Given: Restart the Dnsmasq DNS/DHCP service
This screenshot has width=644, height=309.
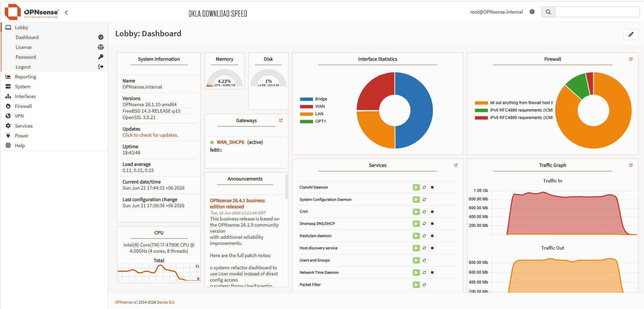Looking at the screenshot, I should pyautogui.click(x=424, y=224).
